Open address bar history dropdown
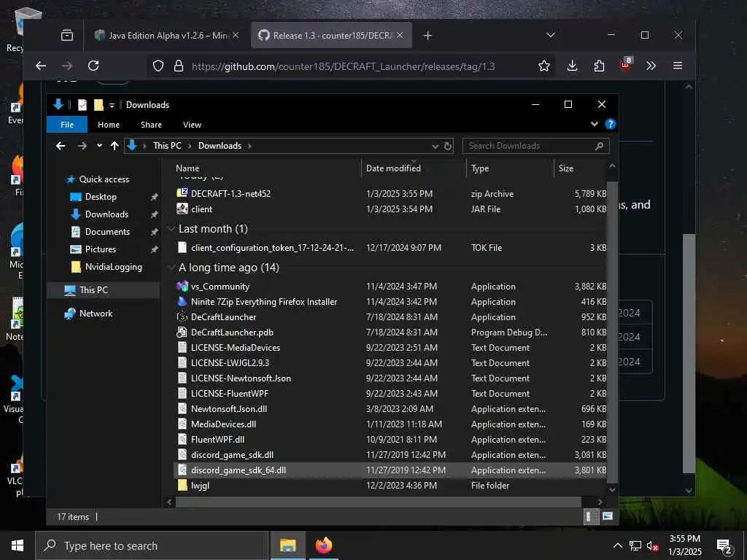This screenshot has height=560, width=747. click(435, 146)
